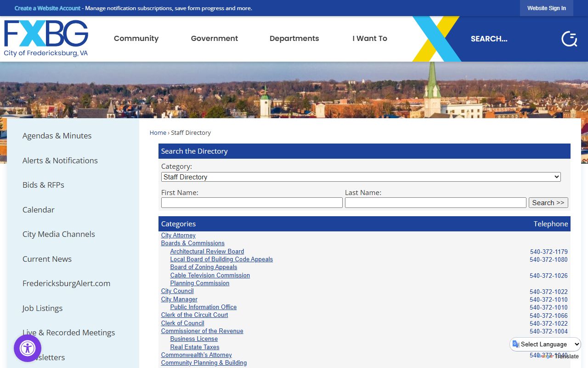Open City Attorney category

click(178, 236)
